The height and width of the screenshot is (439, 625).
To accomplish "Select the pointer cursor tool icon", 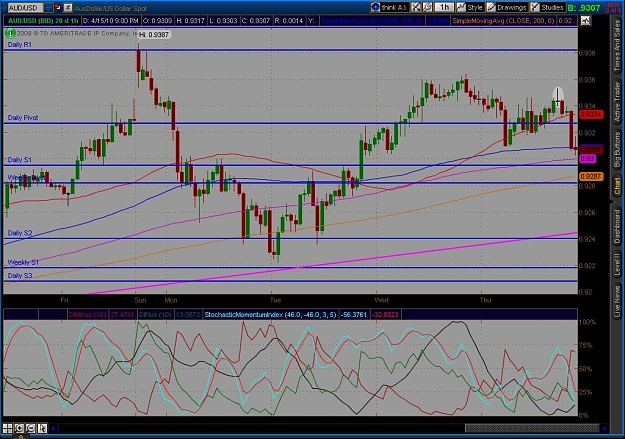I will (x=42, y=428).
